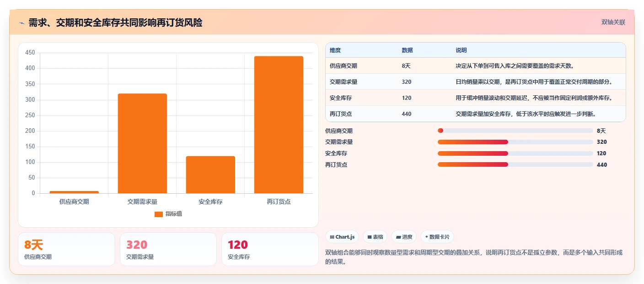This screenshot has height=284, width=644.
Task: Click the card title 需求、交期和安全库存共同影响再订货风险
Action: [115, 22]
